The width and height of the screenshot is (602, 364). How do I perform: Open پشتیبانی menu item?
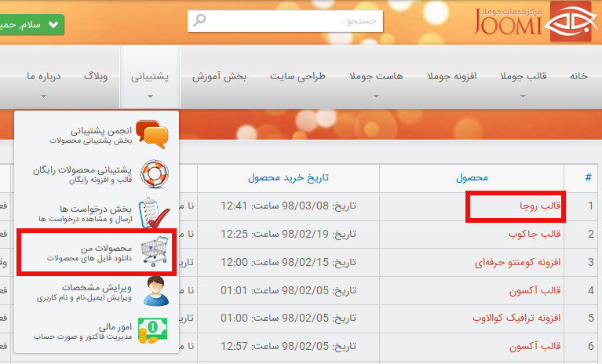click(150, 76)
